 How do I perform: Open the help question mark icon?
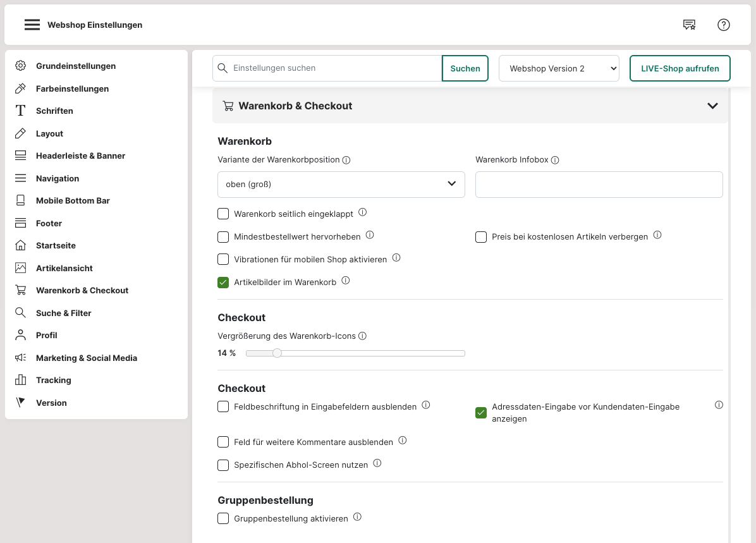724,25
